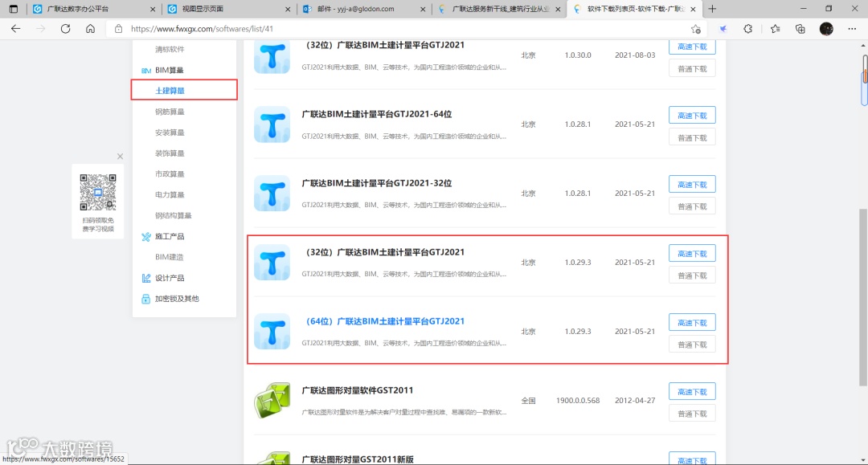Click 普通下载 for version 1.0.30.0
Screen dimensions: 868x465
point(692,68)
